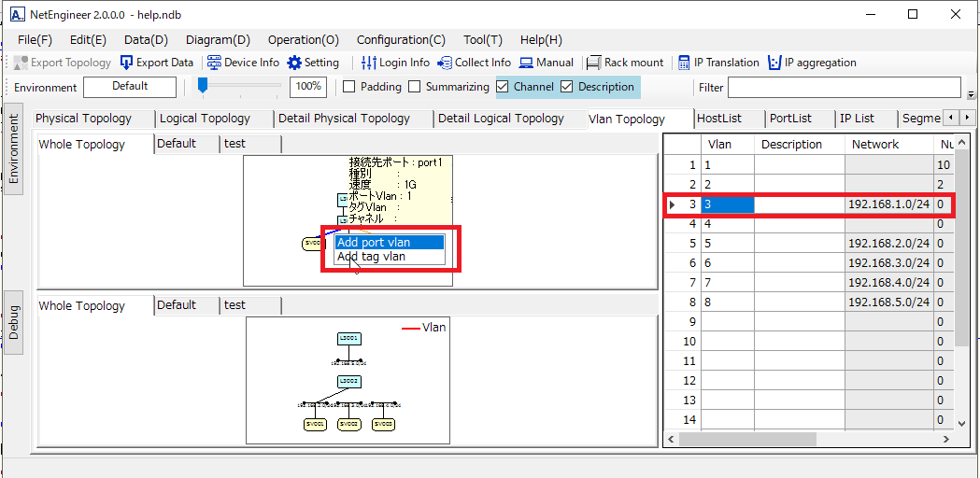Viewport: 980px width, 478px height.
Task: Open the Environment Default dropdown
Action: 130,87
